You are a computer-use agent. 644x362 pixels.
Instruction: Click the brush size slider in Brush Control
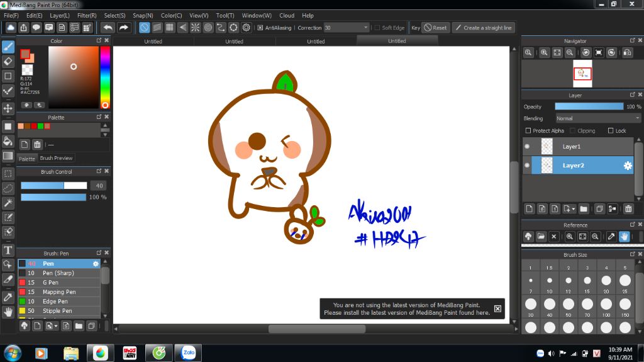[x=54, y=186]
